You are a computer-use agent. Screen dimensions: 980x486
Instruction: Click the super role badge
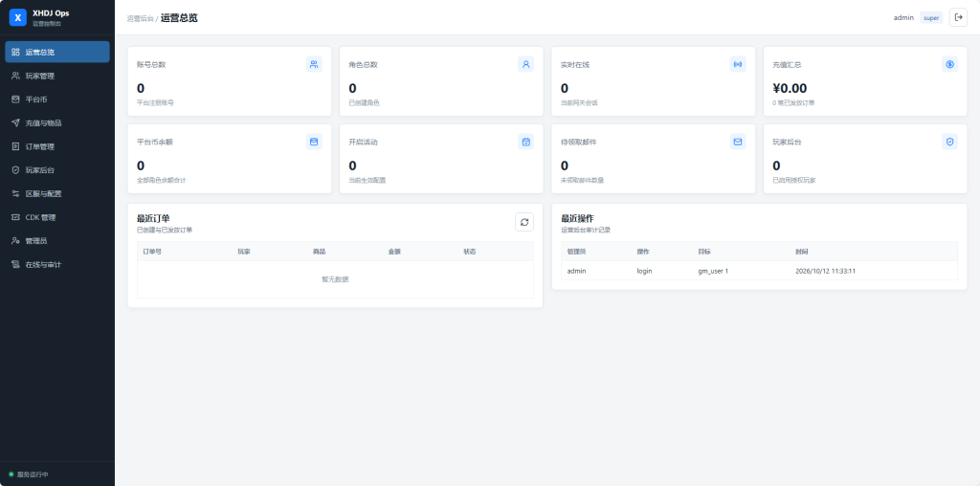pos(931,17)
